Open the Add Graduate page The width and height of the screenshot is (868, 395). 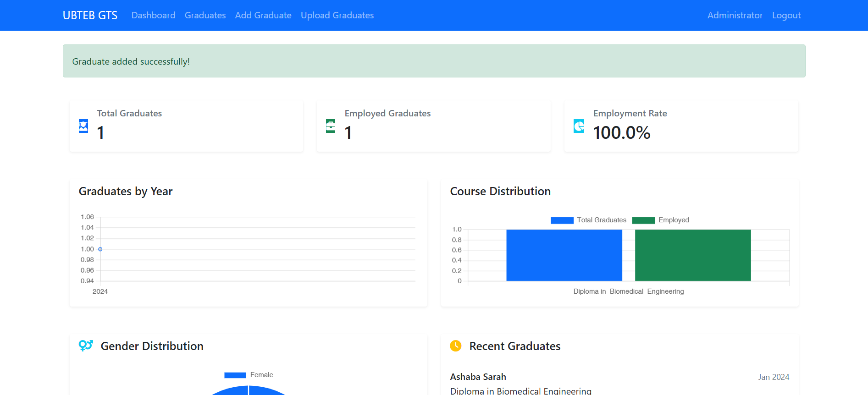tap(263, 15)
